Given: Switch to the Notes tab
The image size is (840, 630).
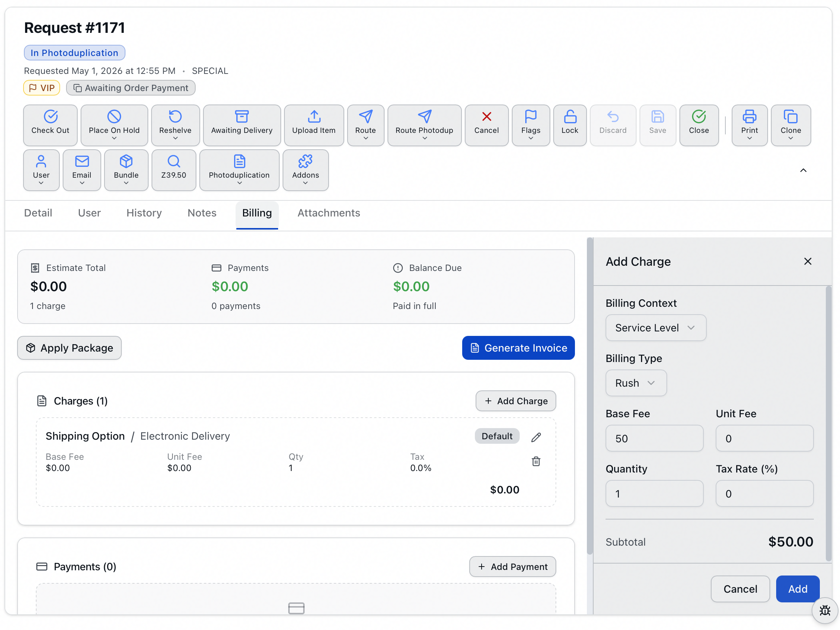Looking at the screenshot, I should point(202,213).
